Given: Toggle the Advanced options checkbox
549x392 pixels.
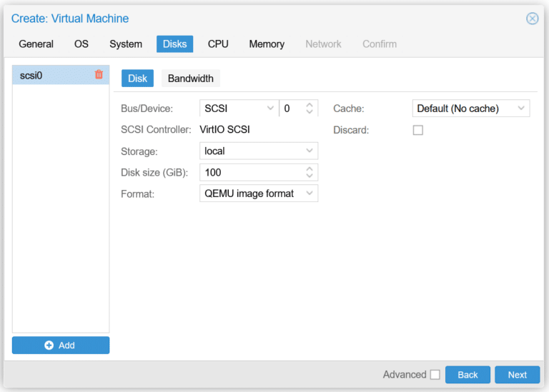Looking at the screenshot, I should (x=435, y=375).
